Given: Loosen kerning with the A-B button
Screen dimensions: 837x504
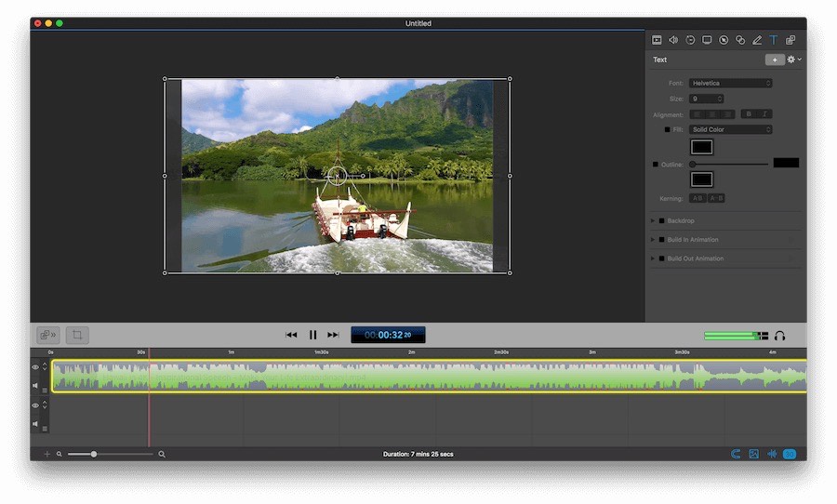Looking at the screenshot, I should (x=716, y=198).
